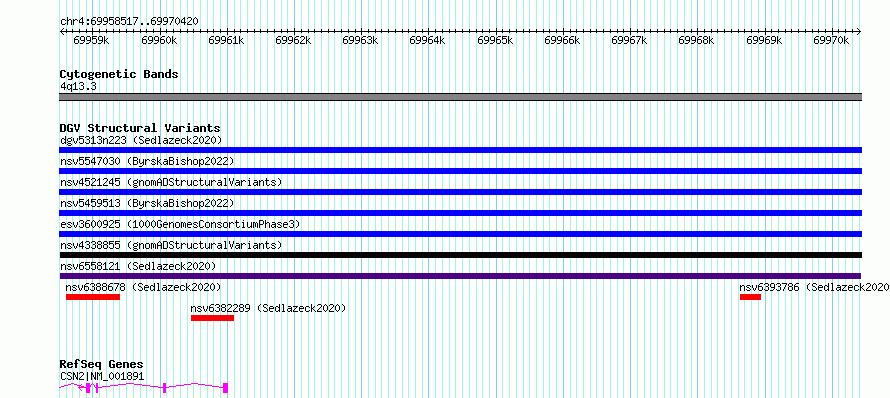890x398 pixels.
Task: Click the 69960k ruler tick label
Action: coord(159,40)
